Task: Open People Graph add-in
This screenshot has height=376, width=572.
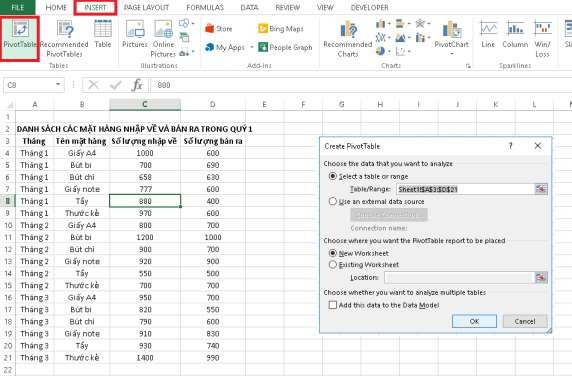Action: coord(285,47)
